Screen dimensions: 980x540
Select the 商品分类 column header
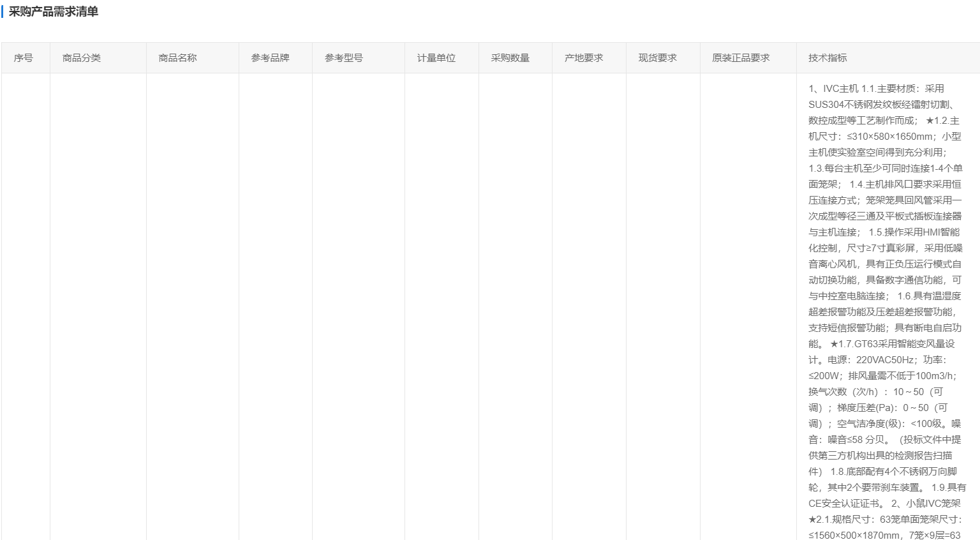pos(82,58)
